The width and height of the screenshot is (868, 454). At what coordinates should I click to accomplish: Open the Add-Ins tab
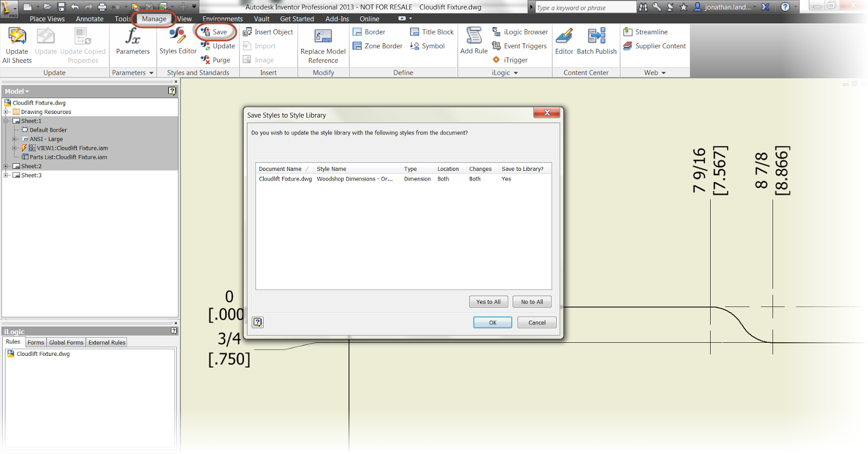(337, 18)
